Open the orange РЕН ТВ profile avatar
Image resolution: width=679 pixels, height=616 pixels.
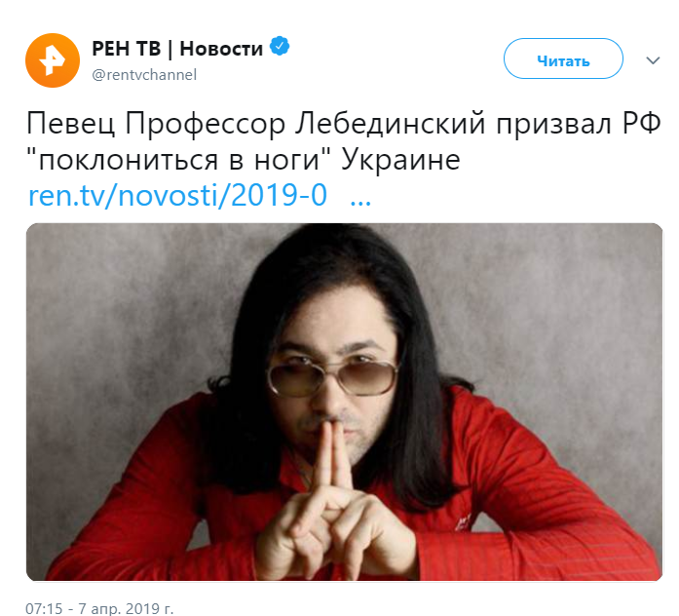click(x=53, y=60)
